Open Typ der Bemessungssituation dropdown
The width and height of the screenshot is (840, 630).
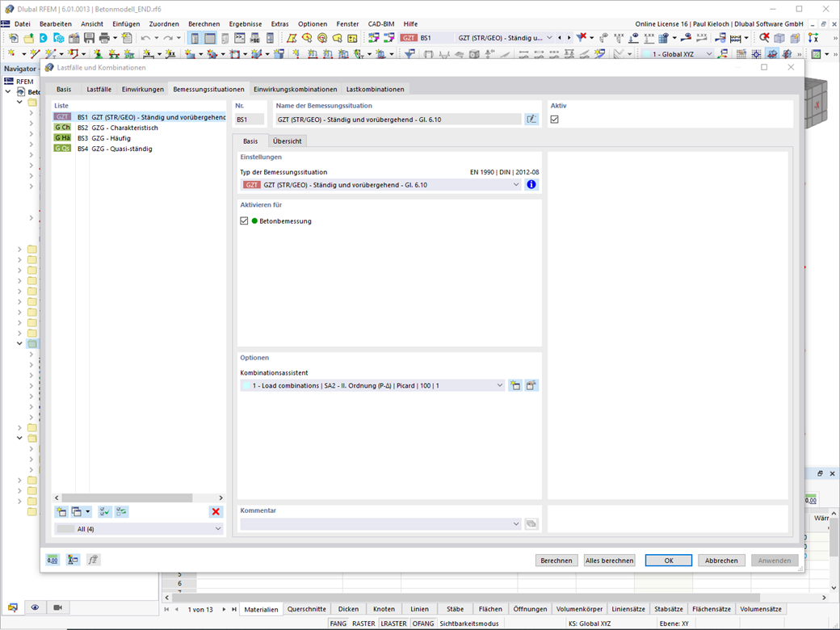click(x=381, y=185)
